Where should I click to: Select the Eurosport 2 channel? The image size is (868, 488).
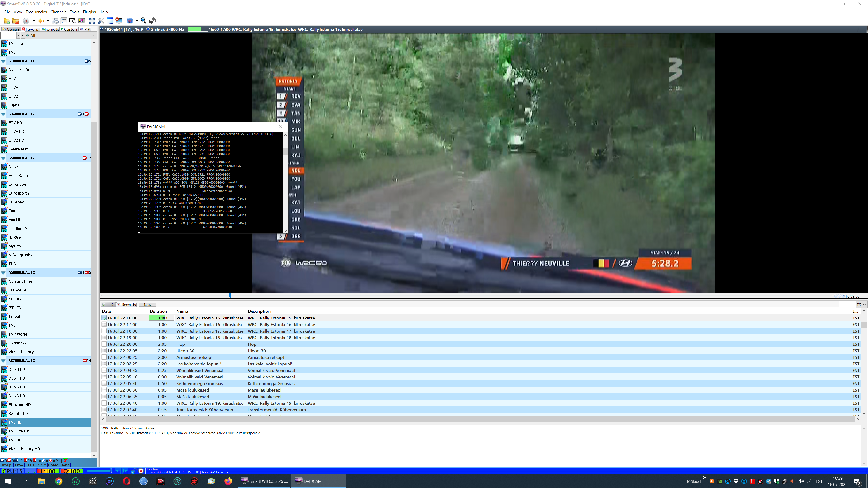point(46,193)
